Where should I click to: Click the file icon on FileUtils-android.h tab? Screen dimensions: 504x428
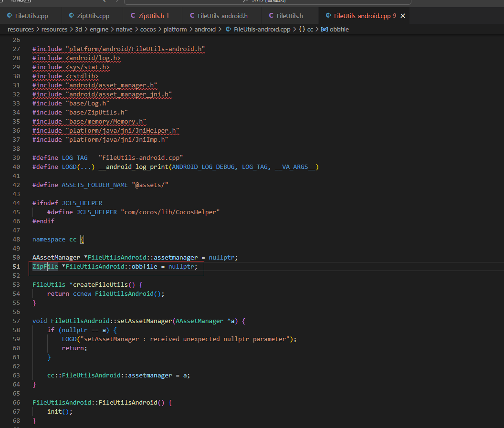(192, 16)
